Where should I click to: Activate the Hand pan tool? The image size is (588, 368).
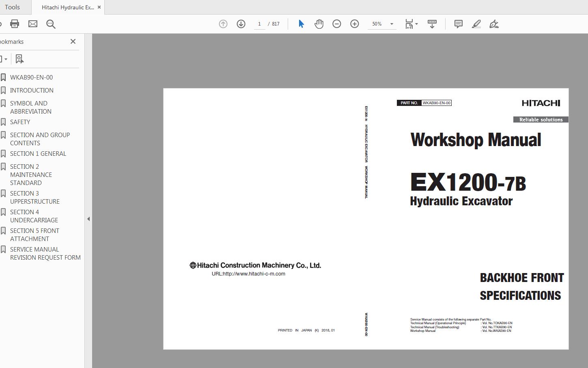click(x=319, y=24)
